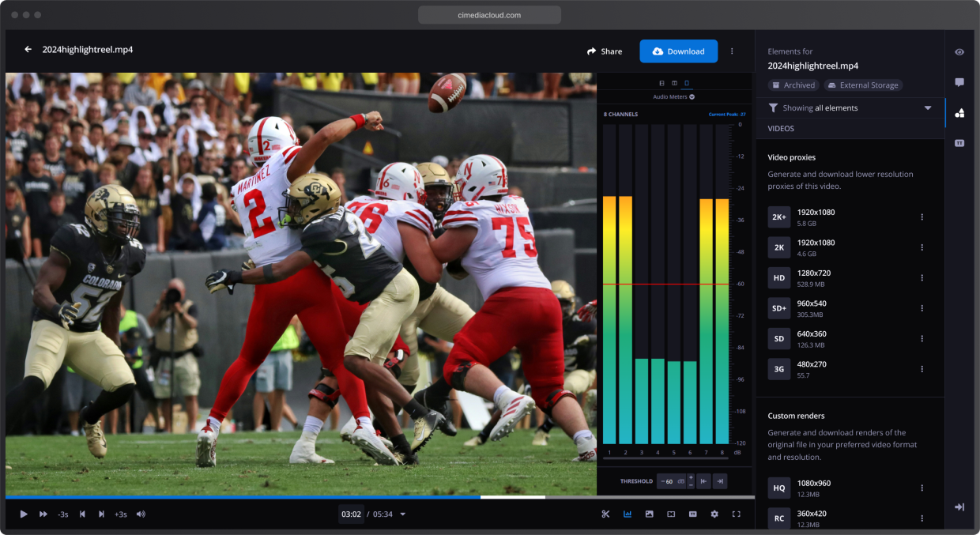Screen dimensions: 980x535
Task: Select the side-by-side layout icon above Audio Meters
Action: 674,83
